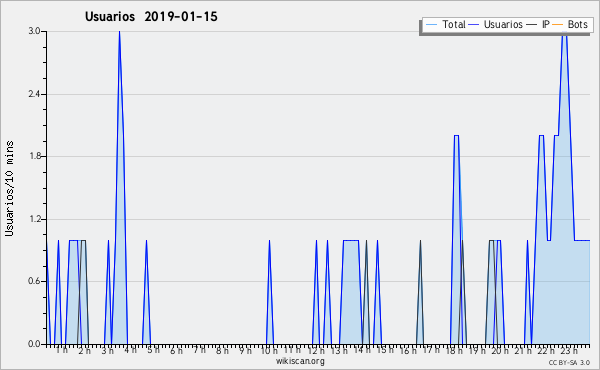
Task: Click the dark IP legend line
Action: (532, 25)
